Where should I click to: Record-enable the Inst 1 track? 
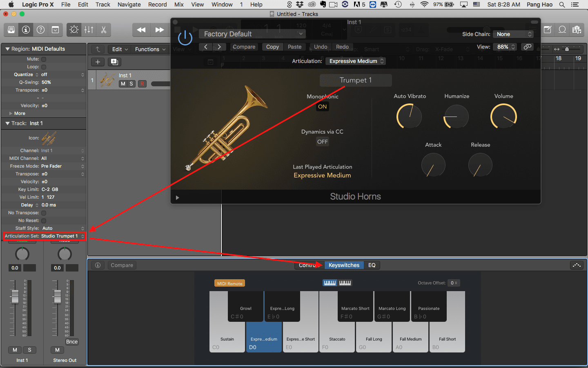[x=142, y=83]
